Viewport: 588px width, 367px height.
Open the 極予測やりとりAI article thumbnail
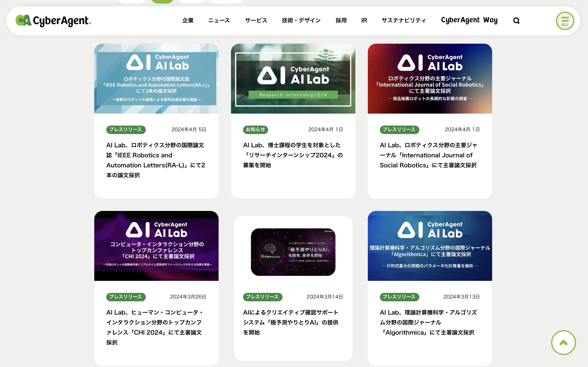293,252
